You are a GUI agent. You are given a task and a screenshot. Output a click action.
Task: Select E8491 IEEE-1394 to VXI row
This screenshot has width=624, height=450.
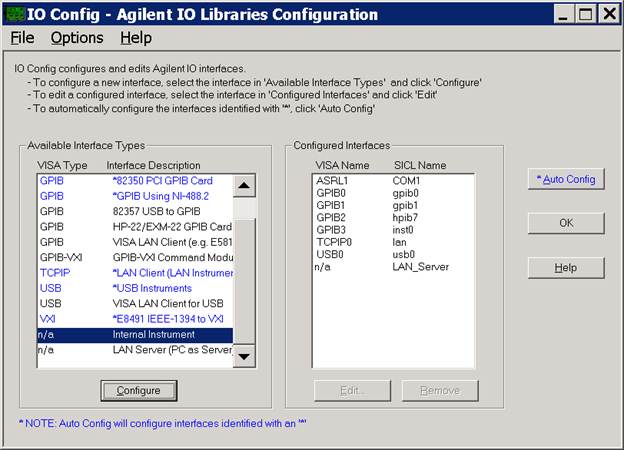(135, 319)
